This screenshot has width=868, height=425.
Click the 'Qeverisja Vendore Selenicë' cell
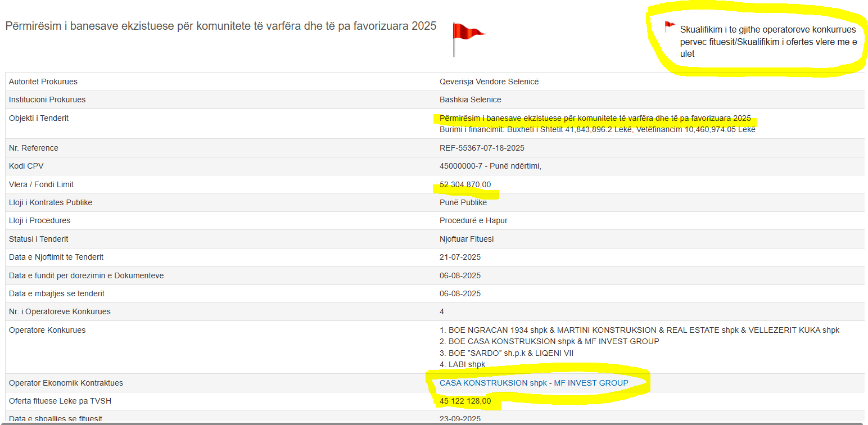(x=489, y=82)
